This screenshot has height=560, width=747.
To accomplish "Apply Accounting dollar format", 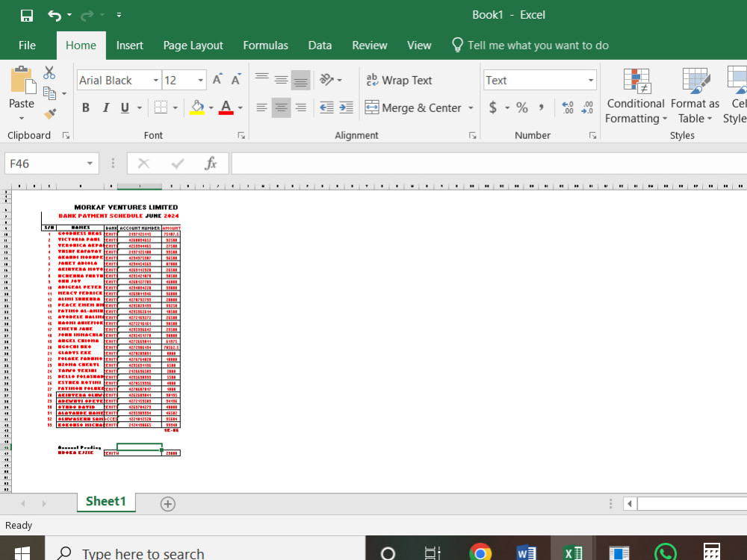I will 493,108.
